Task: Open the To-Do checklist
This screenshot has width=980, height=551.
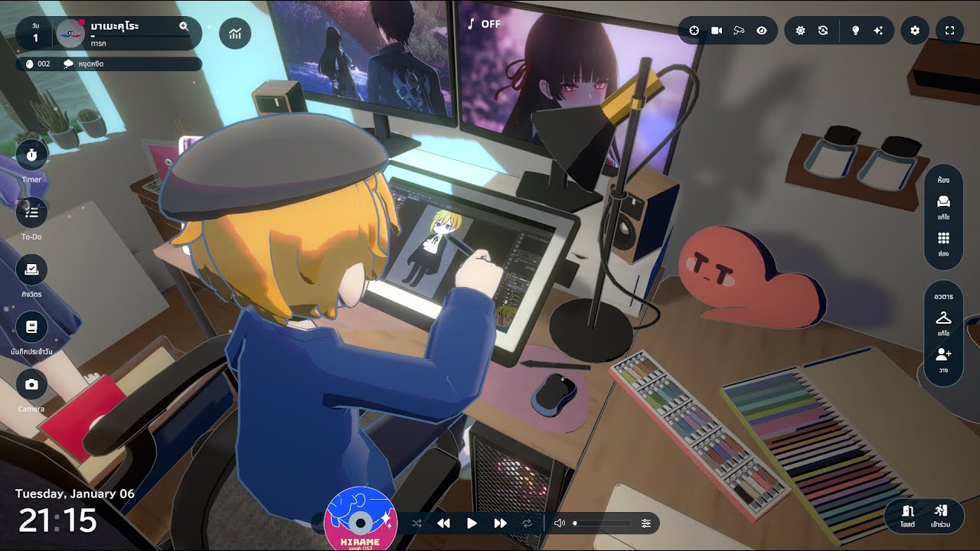Action: [31, 212]
